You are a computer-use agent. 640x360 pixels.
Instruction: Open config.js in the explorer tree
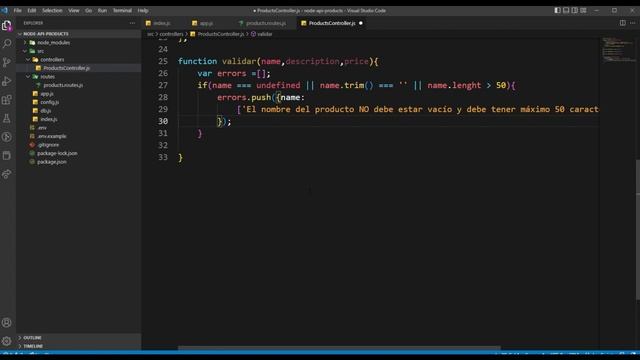point(49,102)
